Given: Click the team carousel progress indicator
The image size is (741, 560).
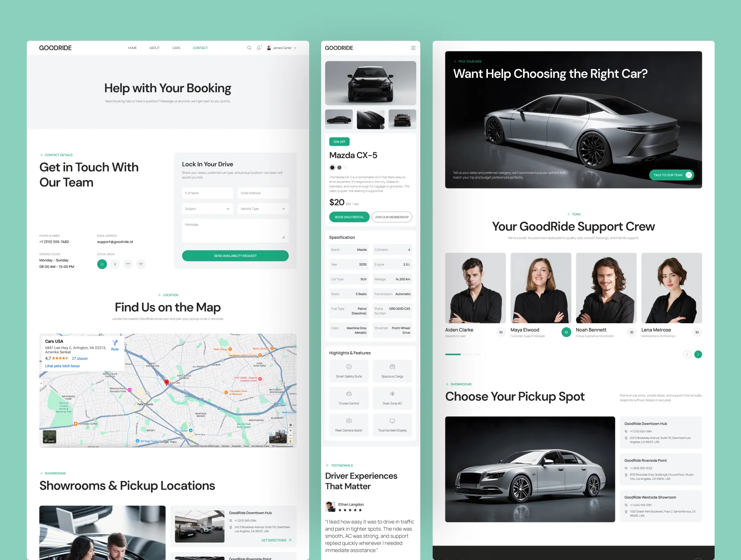Looking at the screenshot, I should [463, 355].
